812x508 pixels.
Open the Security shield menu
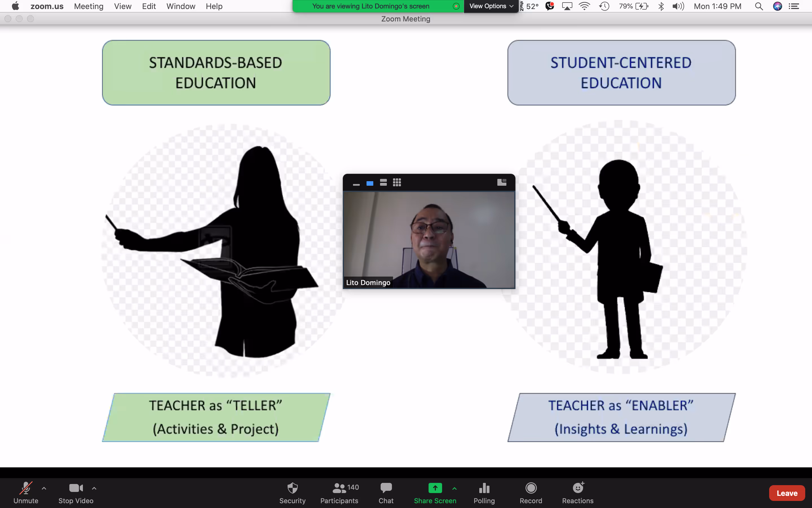point(292,492)
